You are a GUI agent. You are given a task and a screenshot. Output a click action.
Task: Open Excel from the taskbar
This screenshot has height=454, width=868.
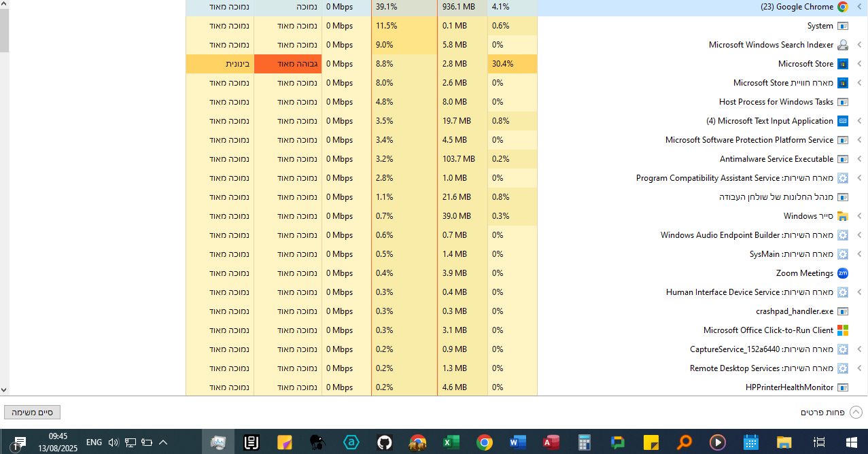451,442
